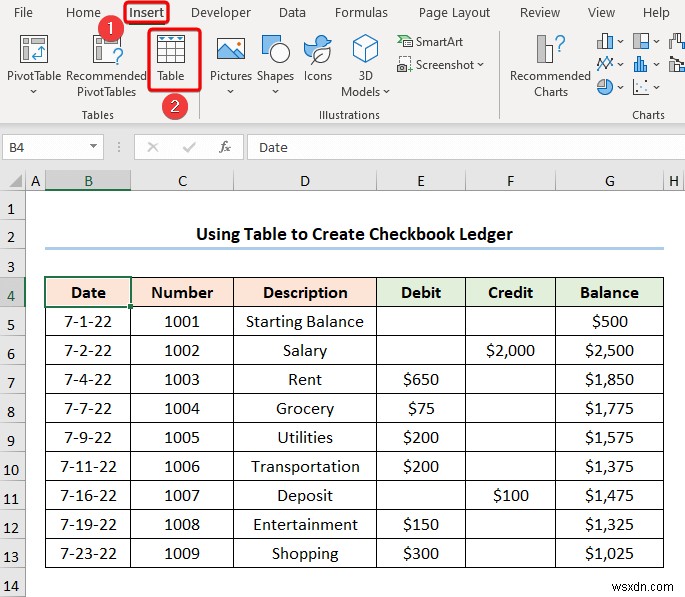This screenshot has width=685, height=597.
Task: Insert a Table from the ribbon
Action: click(x=171, y=58)
